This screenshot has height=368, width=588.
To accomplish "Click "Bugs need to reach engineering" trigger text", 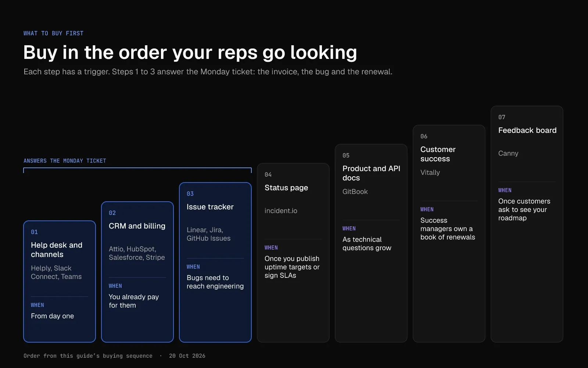I will [x=215, y=282].
